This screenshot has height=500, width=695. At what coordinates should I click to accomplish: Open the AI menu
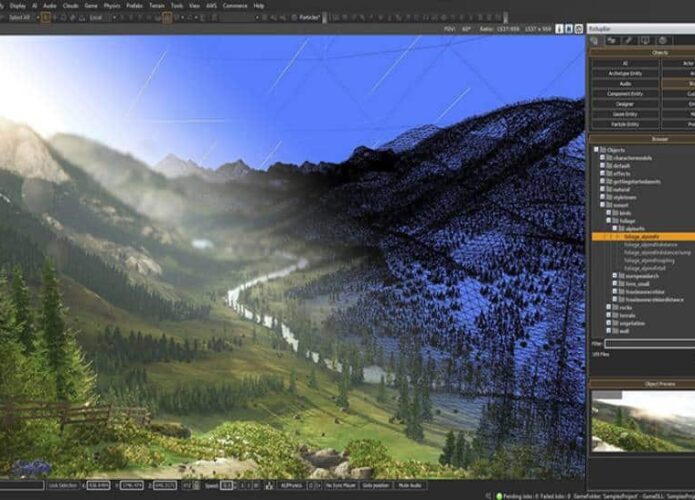35,6
